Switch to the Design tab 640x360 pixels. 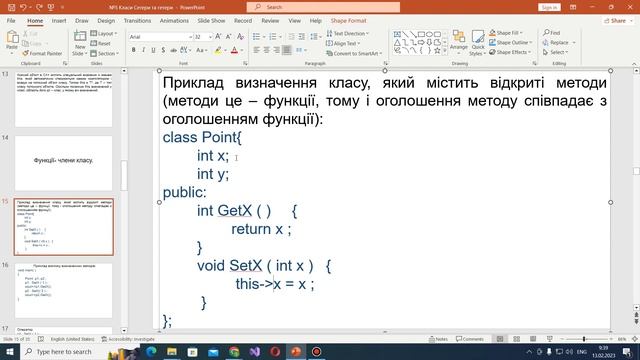click(x=106, y=20)
